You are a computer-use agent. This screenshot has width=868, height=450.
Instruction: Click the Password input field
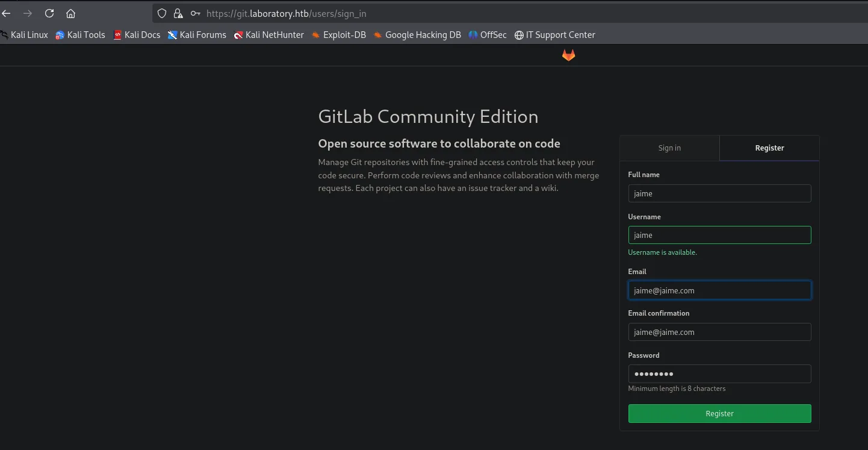pyautogui.click(x=719, y=373)
